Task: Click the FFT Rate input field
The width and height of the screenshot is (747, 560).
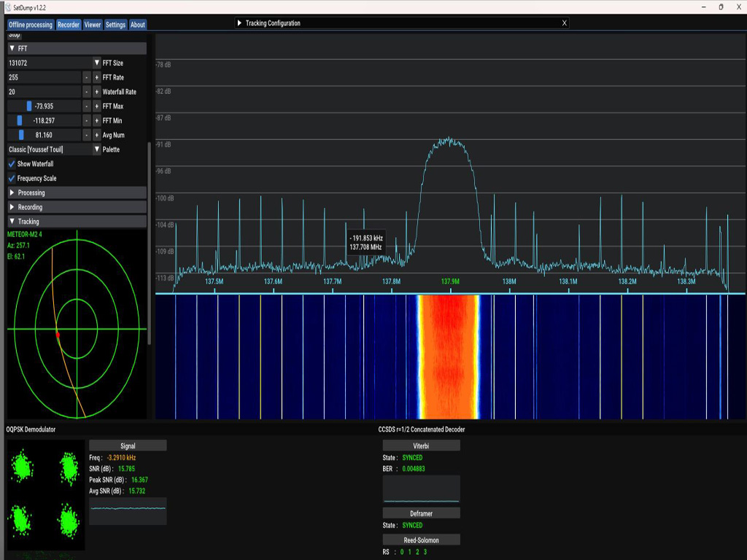Action: pos(44,77)
